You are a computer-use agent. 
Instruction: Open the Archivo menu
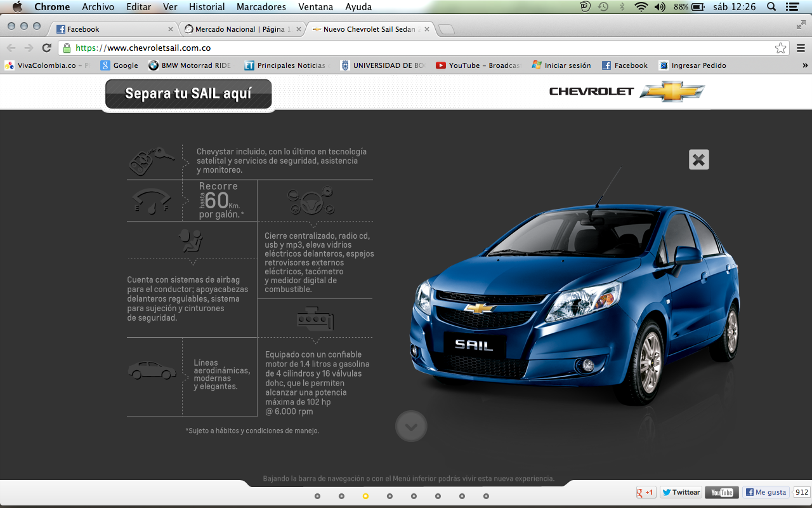click(98, 7)
